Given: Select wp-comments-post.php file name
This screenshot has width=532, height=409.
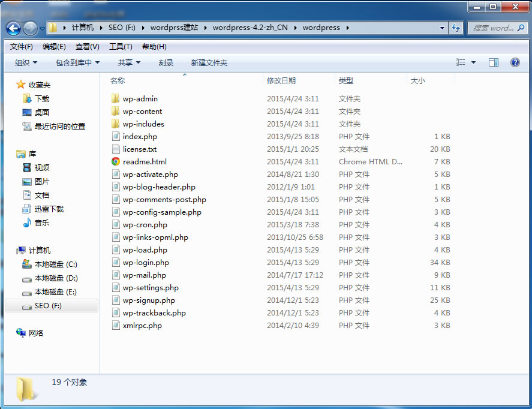Looking at the screenshot, I should [164, 200].
